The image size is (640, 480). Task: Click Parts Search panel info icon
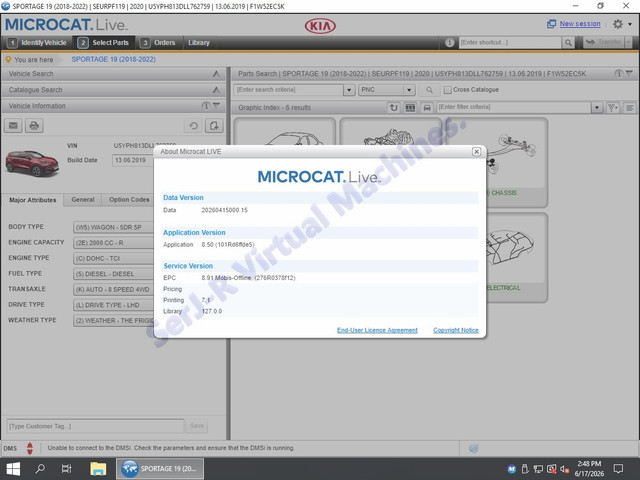pyautogui.click(x=619, y=73)
